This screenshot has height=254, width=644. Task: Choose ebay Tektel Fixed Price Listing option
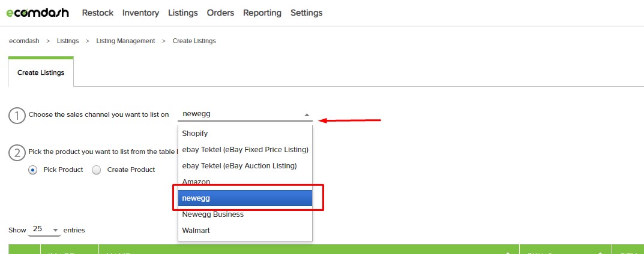pos(245,149)
